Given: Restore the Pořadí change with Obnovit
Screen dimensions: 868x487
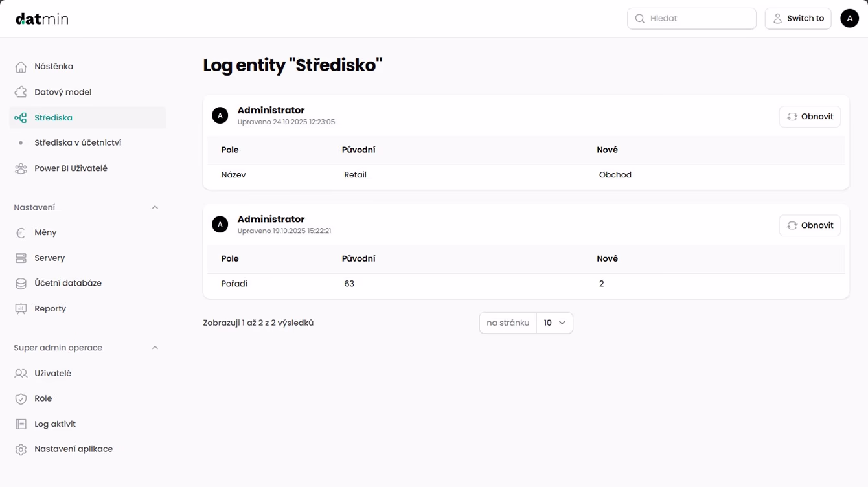Looking at the screenshot, I should coord(810,225).
